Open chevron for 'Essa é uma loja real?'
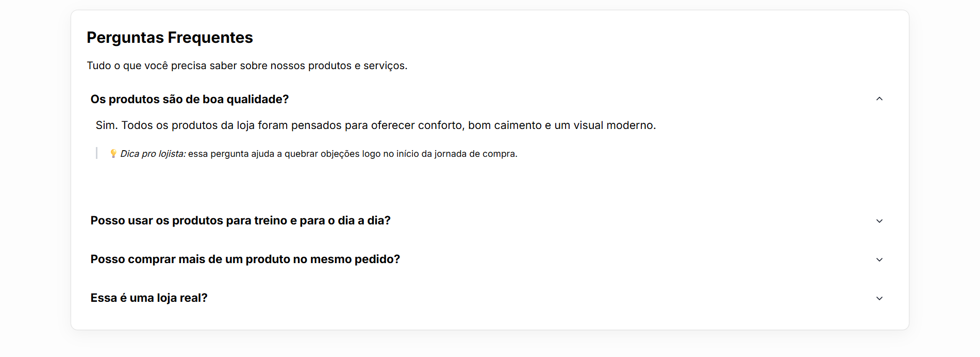980x357 pixels. pyautogui.click(x=879, y=298)
